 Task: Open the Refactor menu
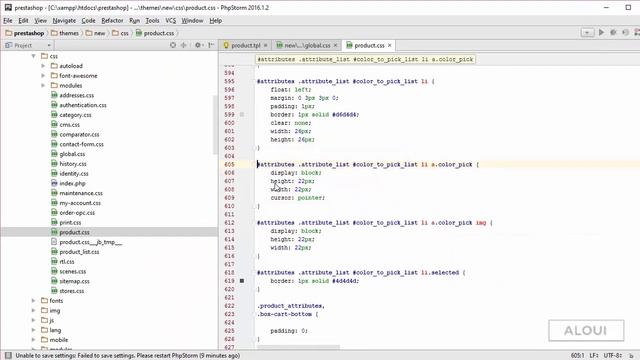coord(112,20)
